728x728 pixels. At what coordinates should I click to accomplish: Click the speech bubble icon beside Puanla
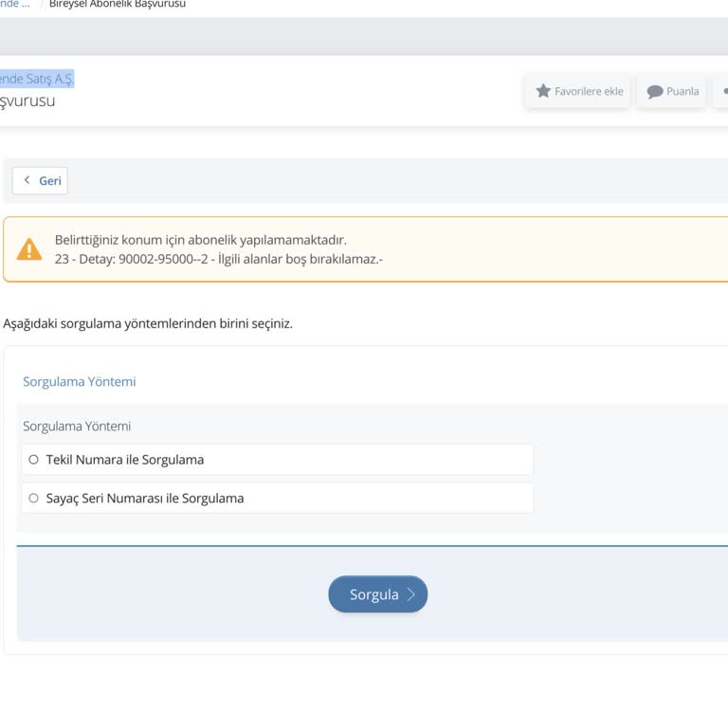(x=655, y=91)
